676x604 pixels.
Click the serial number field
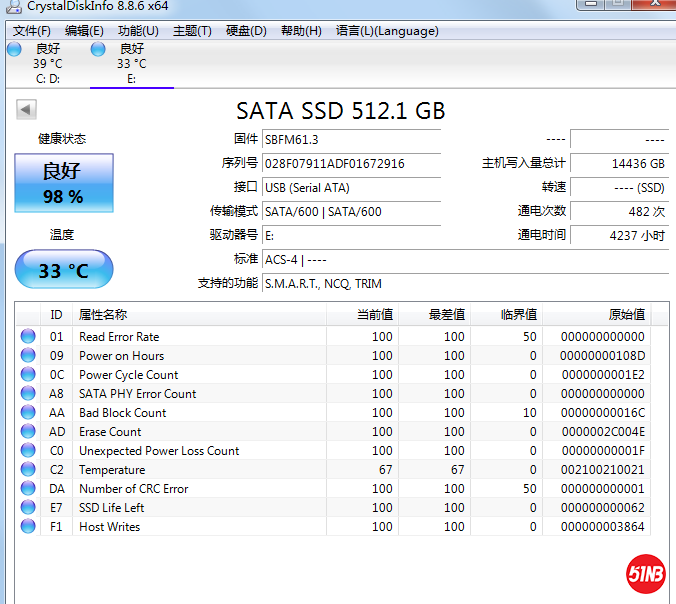[x=350, y=163]
